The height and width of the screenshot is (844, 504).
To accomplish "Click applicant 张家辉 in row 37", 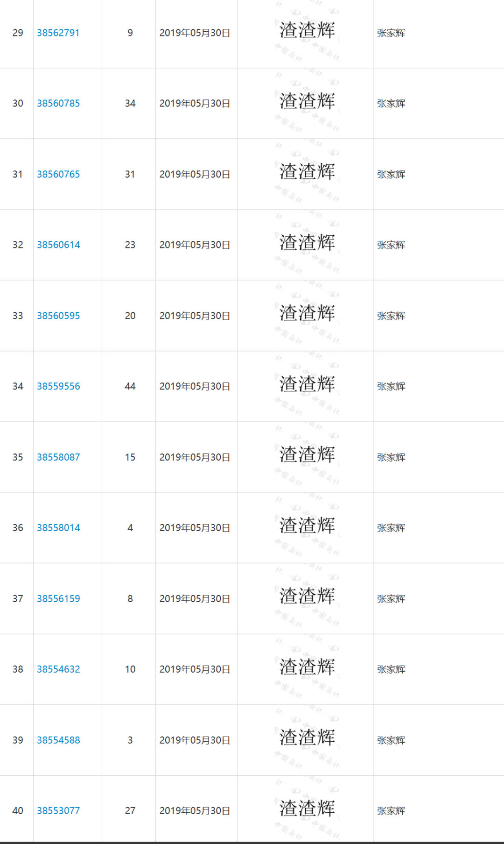I will pyautogui.click(x=391, y=598).
